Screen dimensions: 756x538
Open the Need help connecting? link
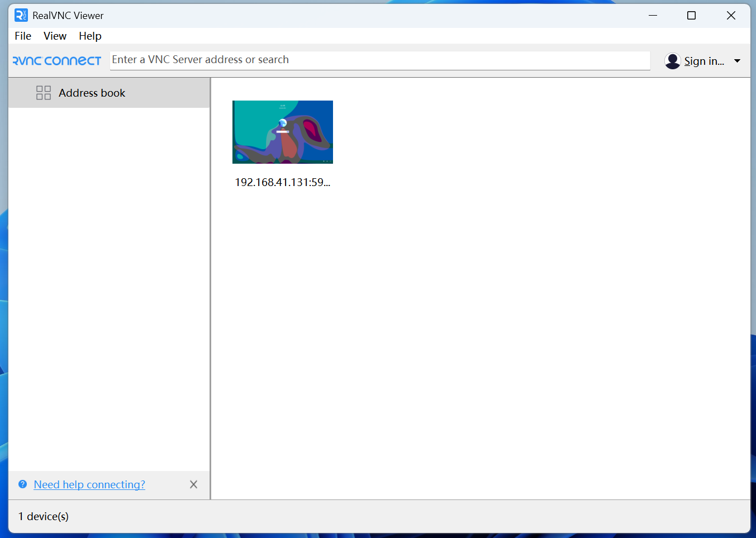[x=89, y=484]
